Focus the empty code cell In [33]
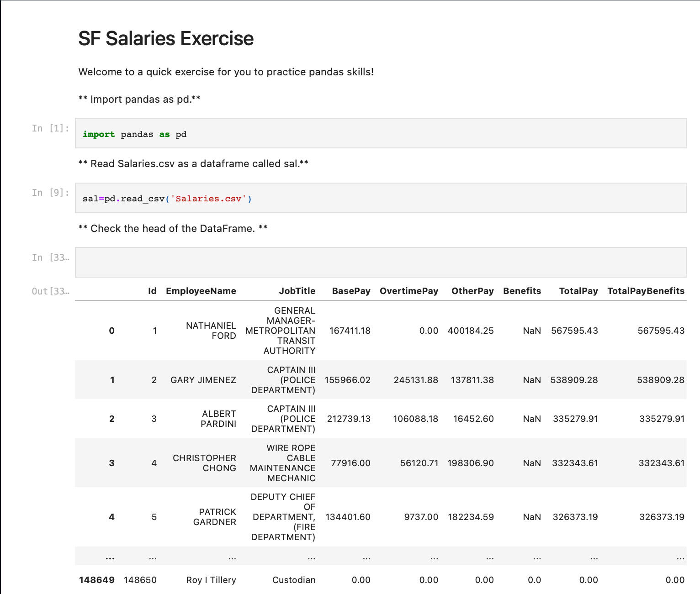The height and width of the screenshot is (594, 700). tap(380, 262)
